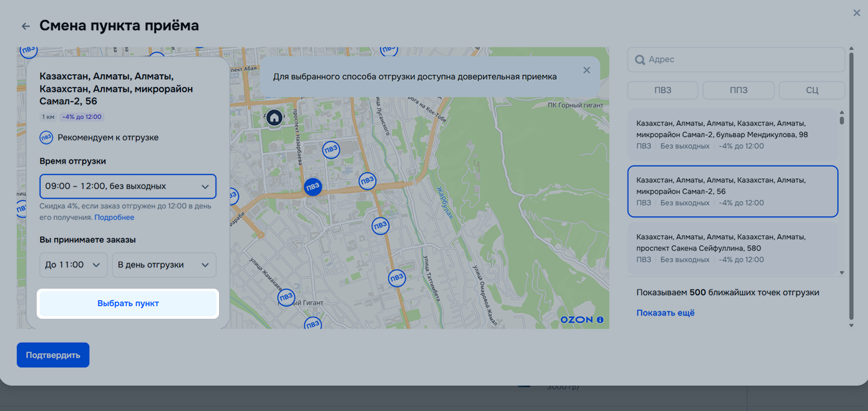868x411 pixels.
Task: Click Показать ещё to load more points
Action: coord(665,313)
